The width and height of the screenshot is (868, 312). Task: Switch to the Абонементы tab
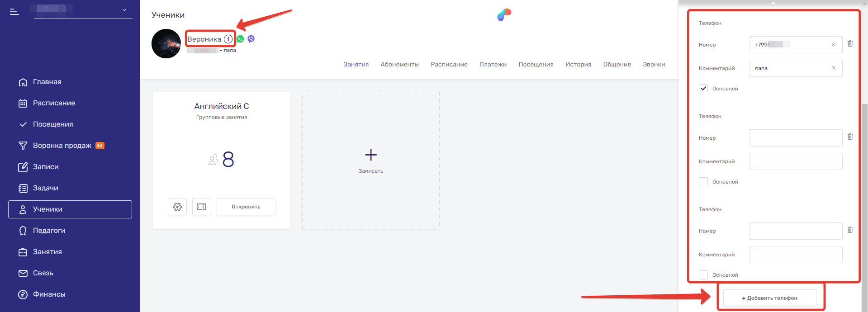click(399, 65)
